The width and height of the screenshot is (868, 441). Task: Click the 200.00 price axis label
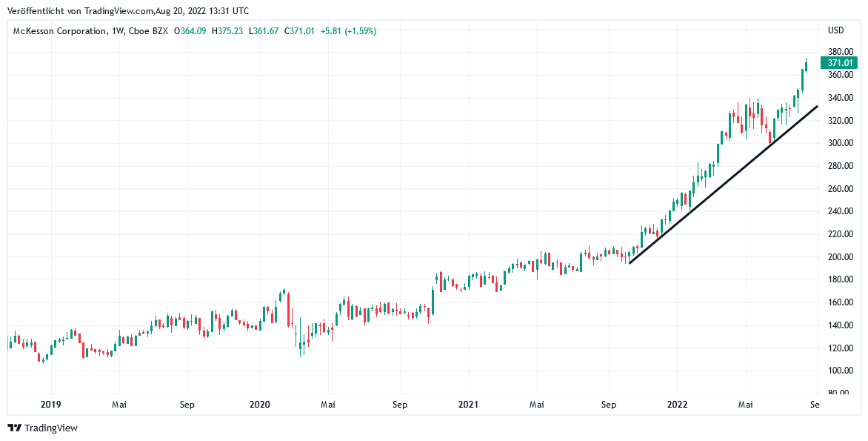click(x=840, y=257)
